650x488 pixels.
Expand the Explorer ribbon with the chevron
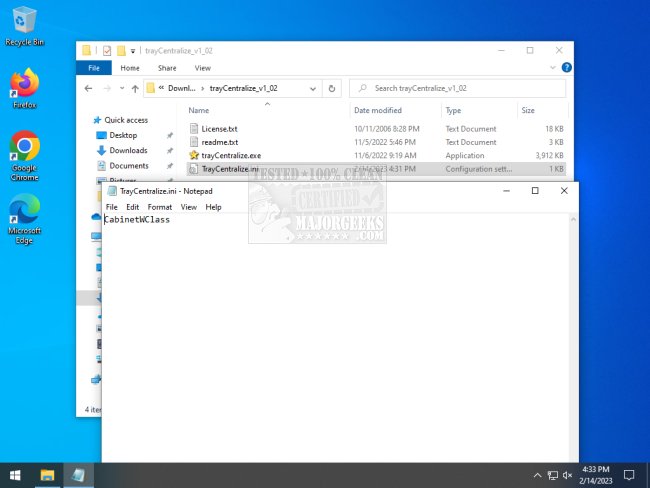(553, 68)
